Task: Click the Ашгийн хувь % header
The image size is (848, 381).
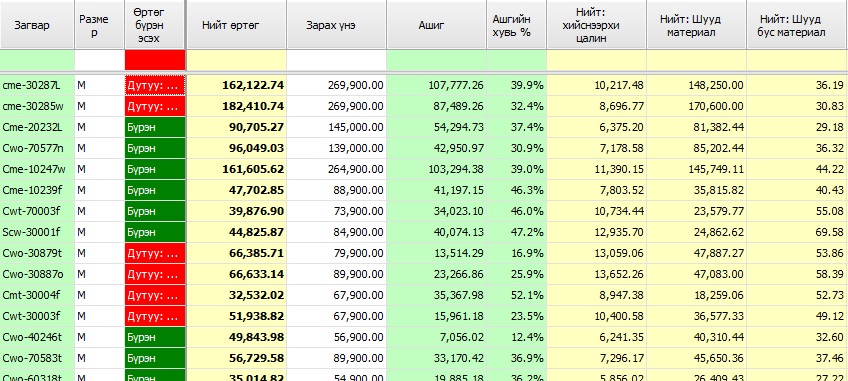Action: pyautogui.click(x=516, y=25)
